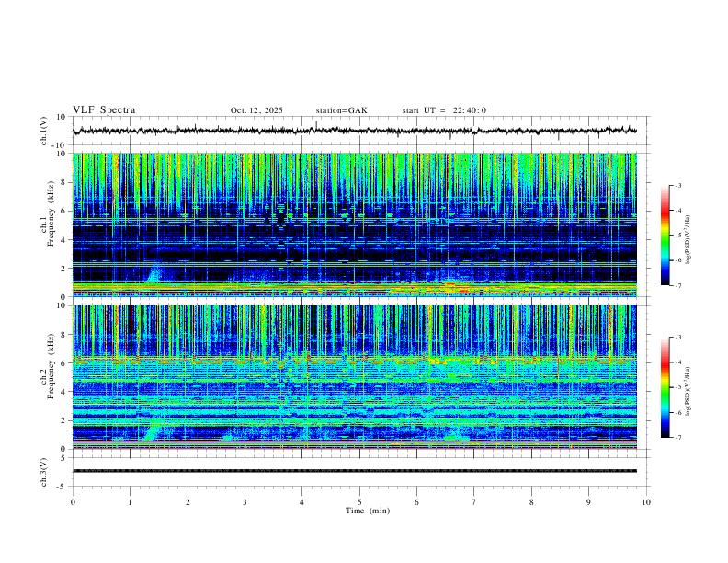
Task: Select the date text "Oct. 12, 2025"
Action: [256, 110]
